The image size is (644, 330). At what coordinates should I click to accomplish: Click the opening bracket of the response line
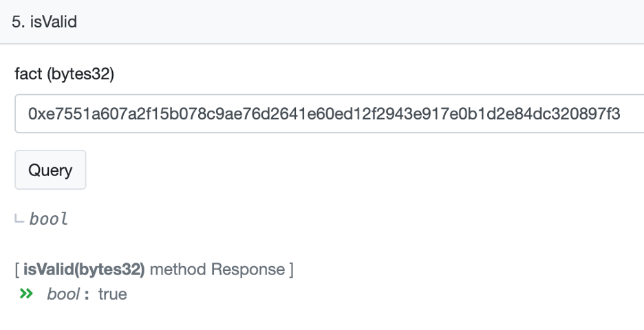(x=17, y=269)
